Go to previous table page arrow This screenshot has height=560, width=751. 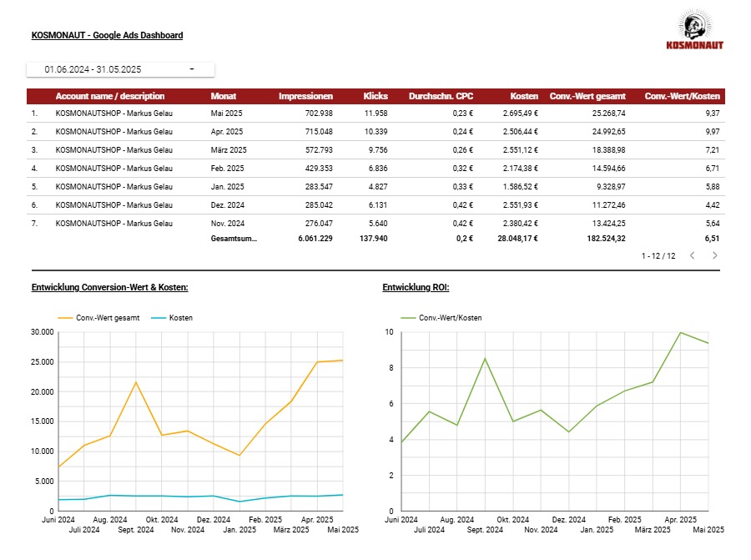[692, 255]
